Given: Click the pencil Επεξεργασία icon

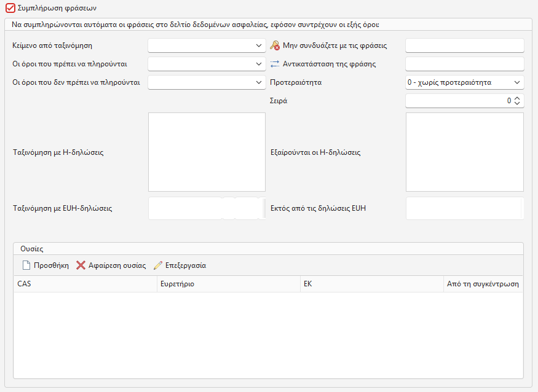Looking at the screenshot, I should tap(158, 265).
